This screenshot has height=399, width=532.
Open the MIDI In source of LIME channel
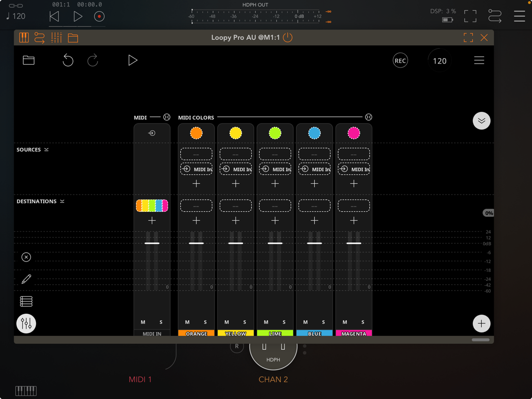[x=275, y=169]
